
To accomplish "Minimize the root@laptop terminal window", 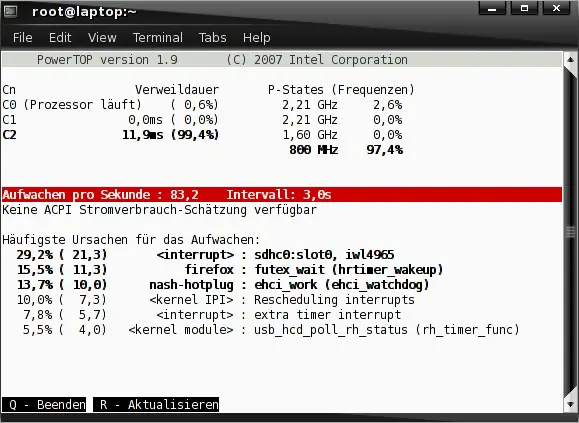I will [492, 8].
